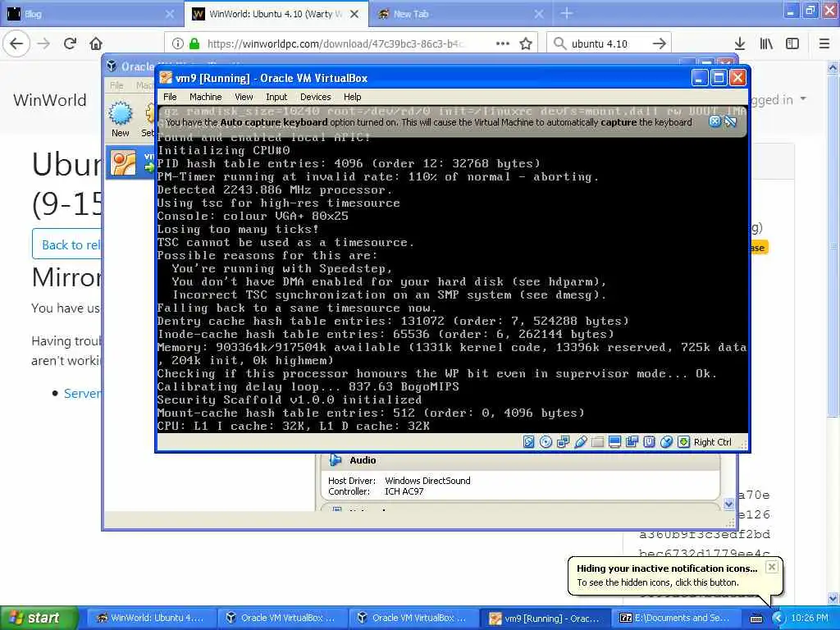The height and width of the screenshot is (630, 840).
Task: Open page actions three-dot menu in address bar
Action: tap(503, 43)
